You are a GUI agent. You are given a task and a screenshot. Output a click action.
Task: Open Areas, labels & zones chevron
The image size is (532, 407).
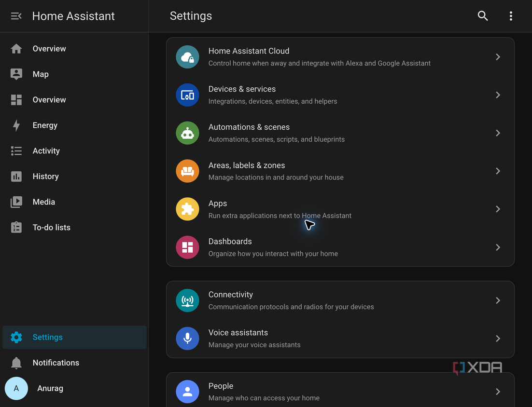(498, 171)
